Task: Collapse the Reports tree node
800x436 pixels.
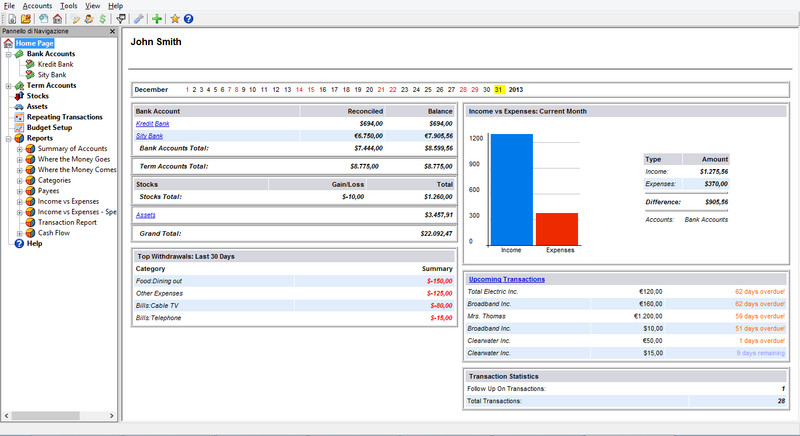Action: (x=8, y=138)
